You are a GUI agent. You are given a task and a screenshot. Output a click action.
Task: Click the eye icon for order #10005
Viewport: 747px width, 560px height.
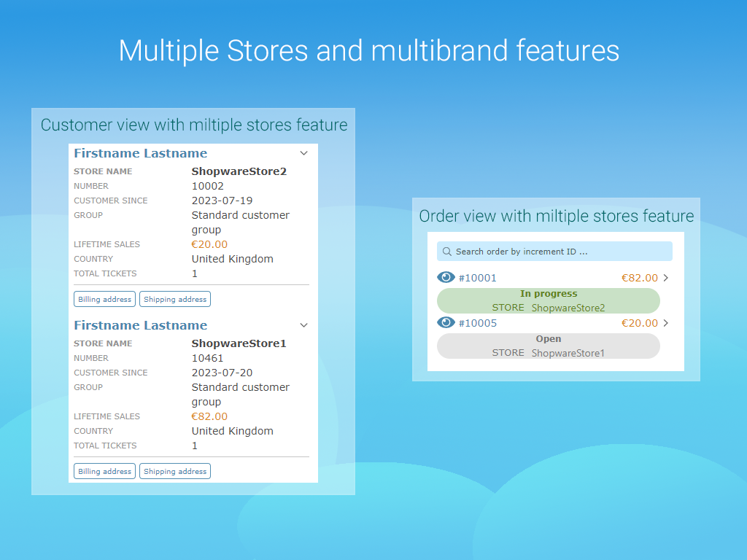click(446, 323)
